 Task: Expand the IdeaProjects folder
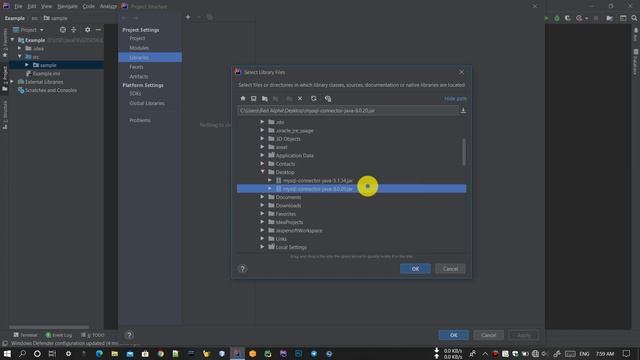(262, 222)
